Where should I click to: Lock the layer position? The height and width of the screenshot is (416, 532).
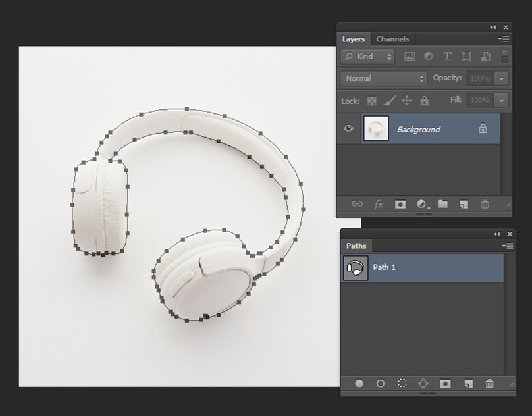coord(408,100)
